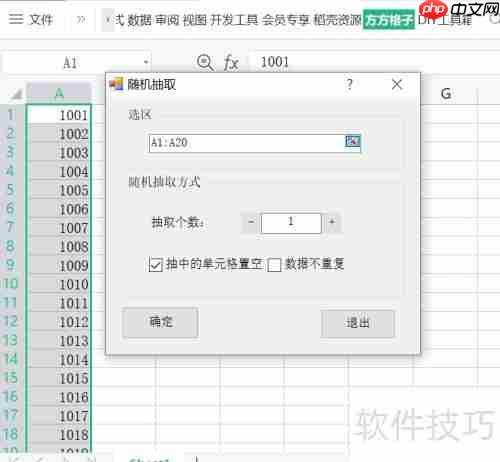
Task: Select the 方方格子 ribbon tab
Action: coord(389,21)
